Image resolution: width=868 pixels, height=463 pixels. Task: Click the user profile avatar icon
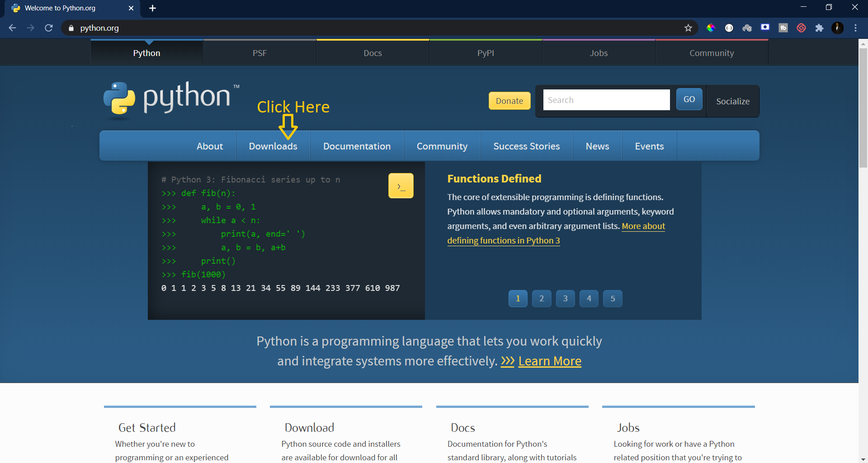(x=837, y=28)
